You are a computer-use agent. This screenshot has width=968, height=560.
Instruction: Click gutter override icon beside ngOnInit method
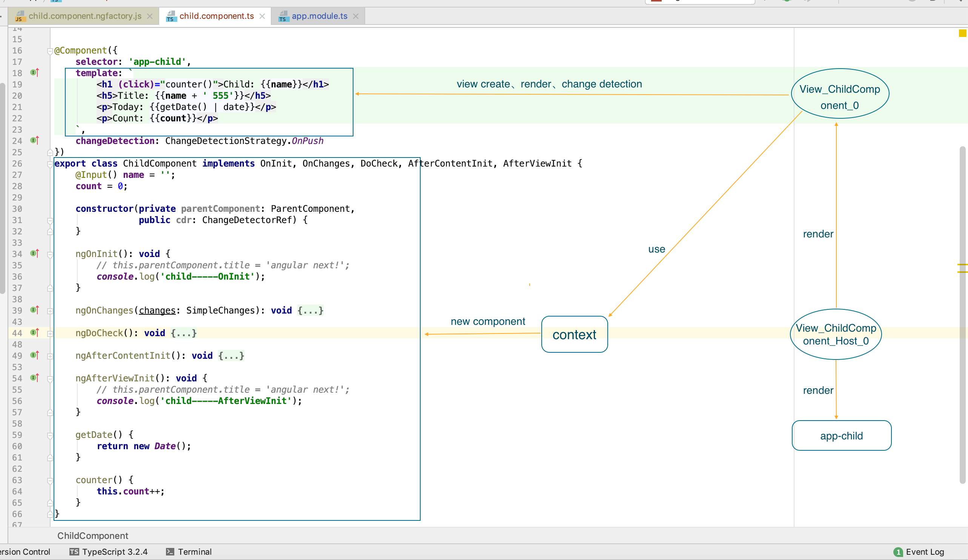tap(35, 253)
